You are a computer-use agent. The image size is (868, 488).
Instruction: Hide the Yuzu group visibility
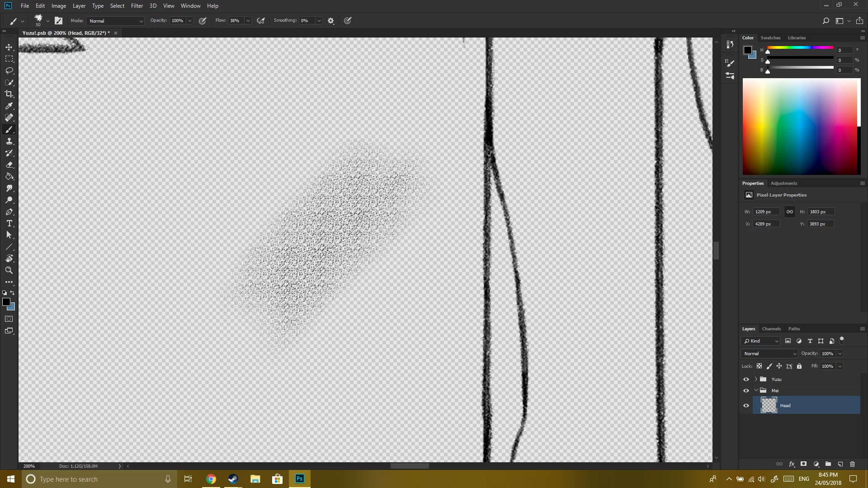click(746, 379)
